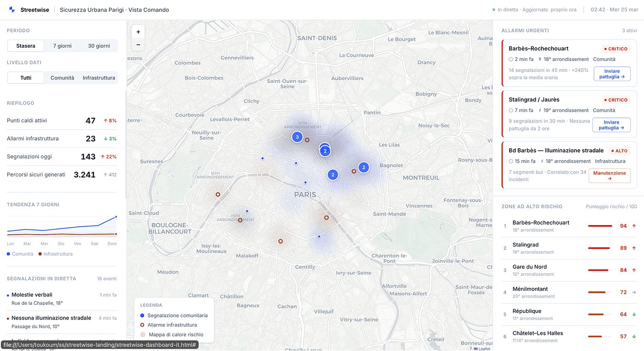The height and width of the screenshot is (351, 644).
Task: Zoom out with the map minus control
Action: pos(138,44)
